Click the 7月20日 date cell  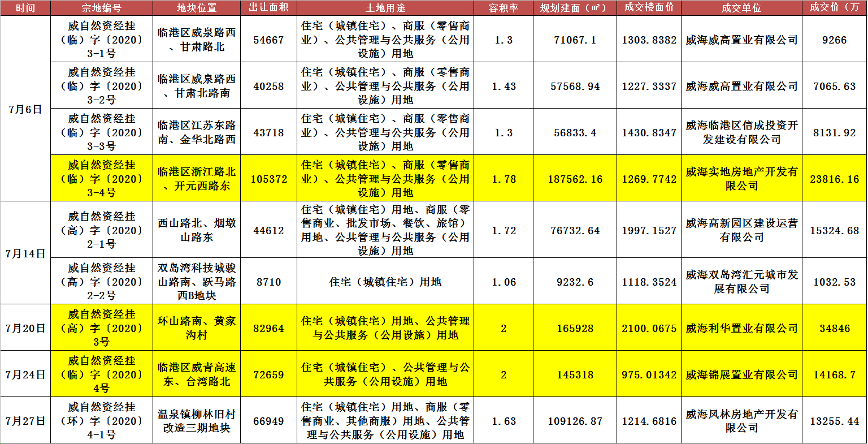click(x=25, y=328)
